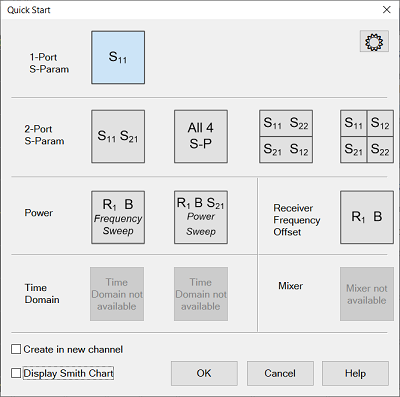Select the 1-Port S11 measurement tile

pos(118,57)
